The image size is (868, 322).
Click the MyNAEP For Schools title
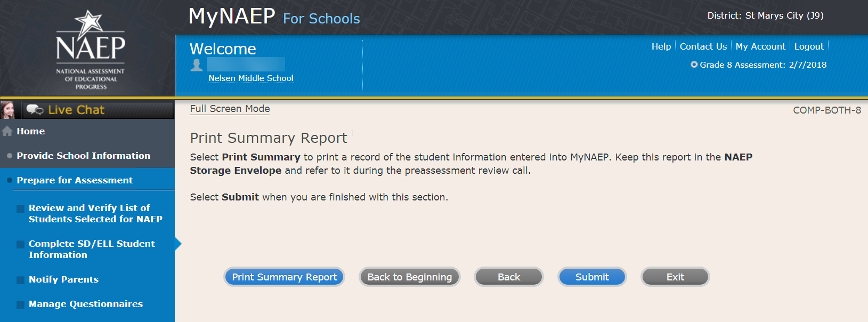[x=274, y=17]
